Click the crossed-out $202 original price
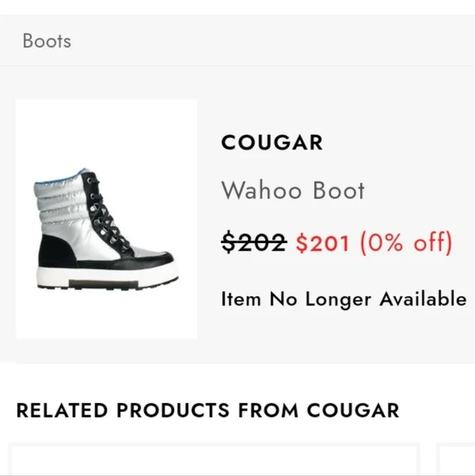This screenshot has width=475, height=476. point(254,243)
